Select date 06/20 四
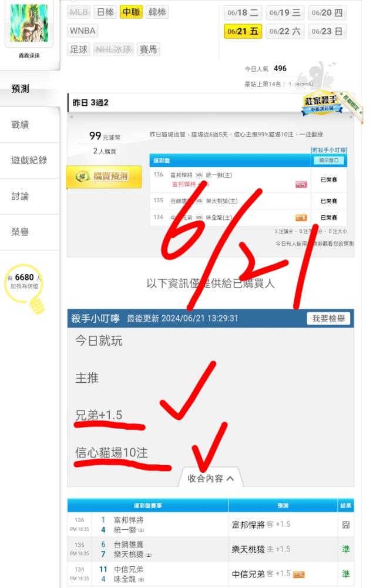373x588 pixels. (327, 13)
